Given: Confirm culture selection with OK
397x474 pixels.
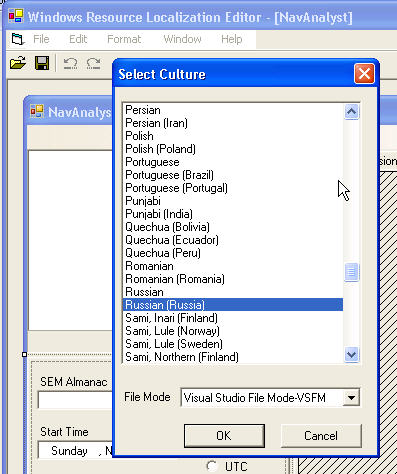Looking at the screenshot, I should 224,436.
